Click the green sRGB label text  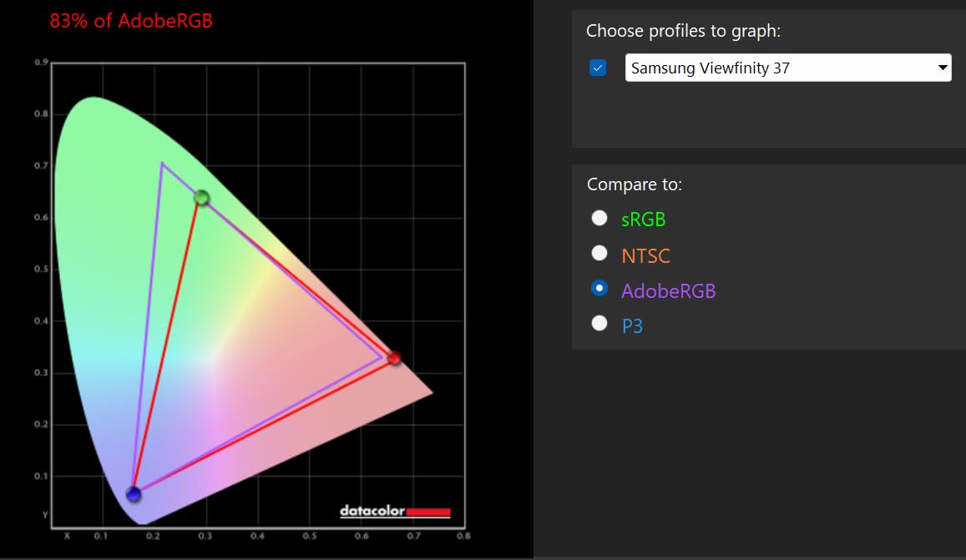[643, 220]
